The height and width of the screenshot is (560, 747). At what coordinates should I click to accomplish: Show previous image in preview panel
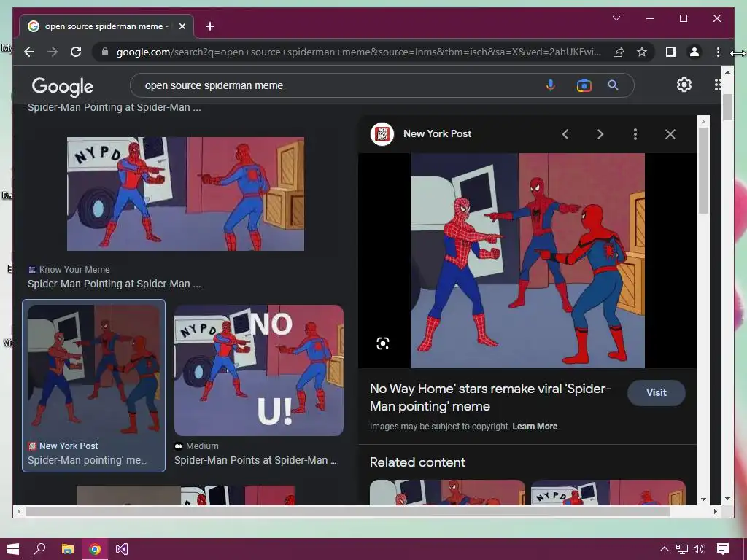565,134
